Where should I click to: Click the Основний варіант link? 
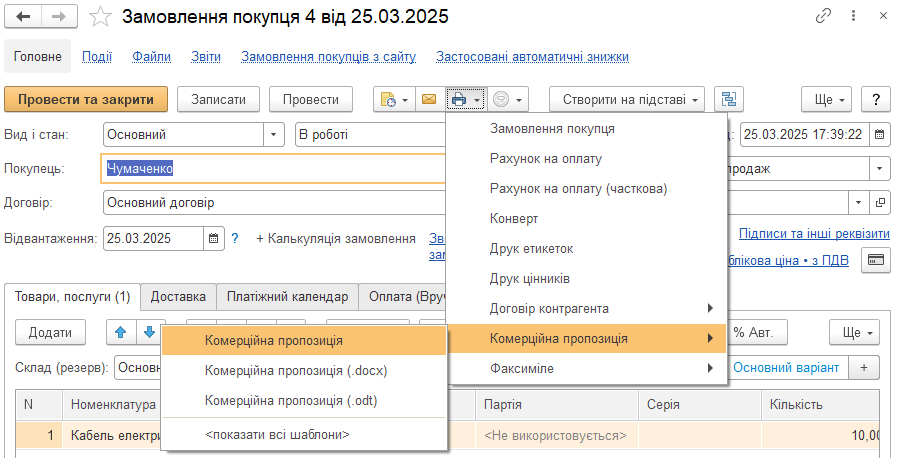(786, 368)
